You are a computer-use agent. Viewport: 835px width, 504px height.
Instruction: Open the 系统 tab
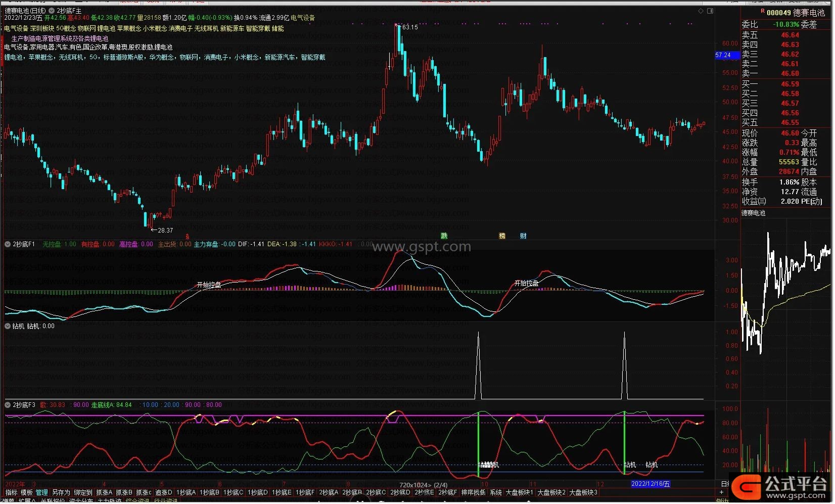496,492
